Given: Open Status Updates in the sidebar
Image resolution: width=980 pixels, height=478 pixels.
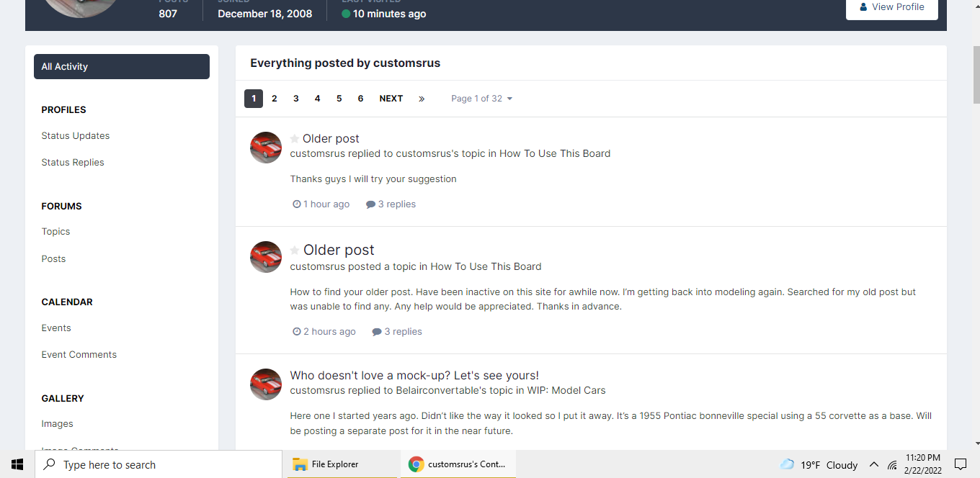Looking at the screenshot, I should [76, 135].
